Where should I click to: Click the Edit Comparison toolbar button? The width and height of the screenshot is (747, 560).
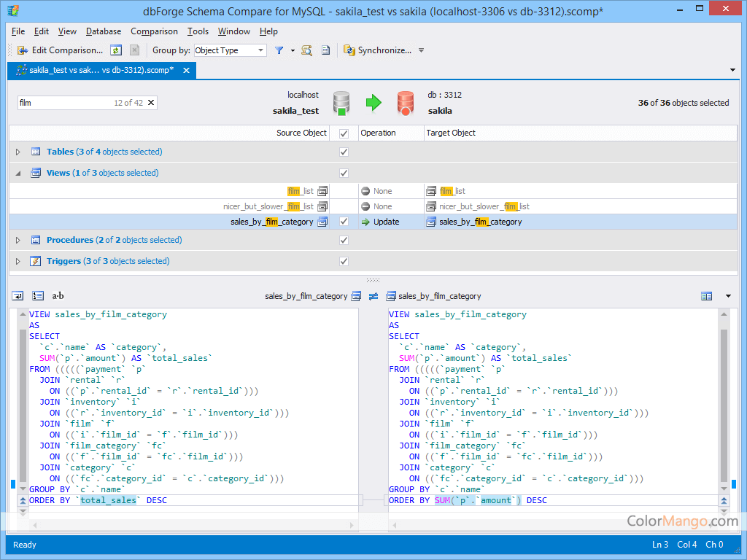point(60,50)
